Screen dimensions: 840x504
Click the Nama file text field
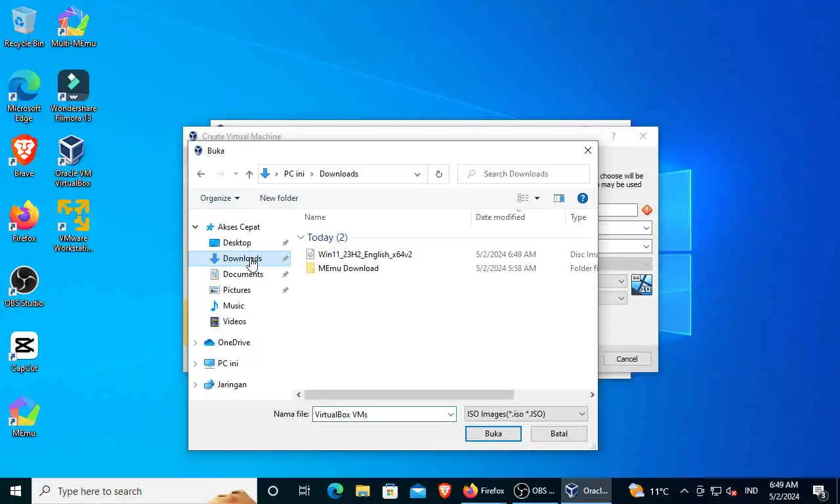[x=379, y=414]
